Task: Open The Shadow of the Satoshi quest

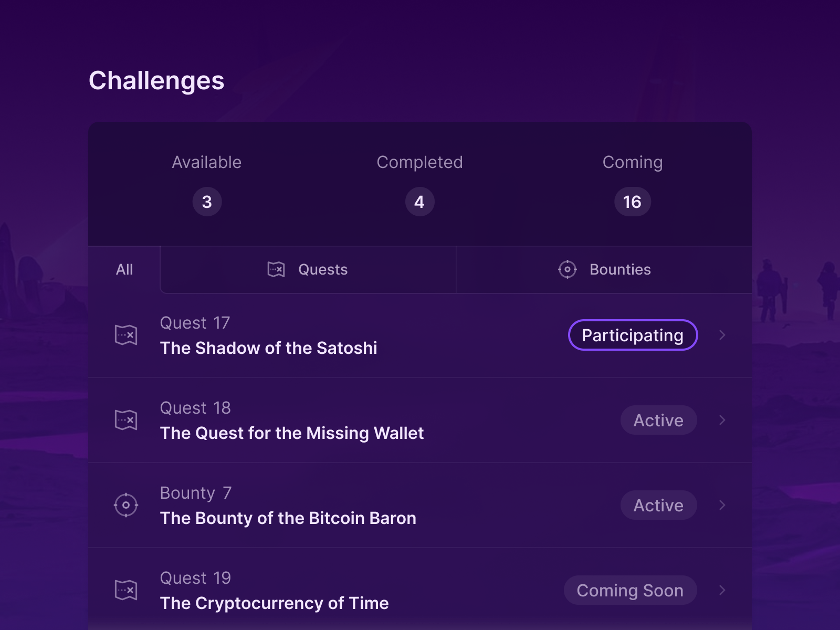Action: coord(269,348)
